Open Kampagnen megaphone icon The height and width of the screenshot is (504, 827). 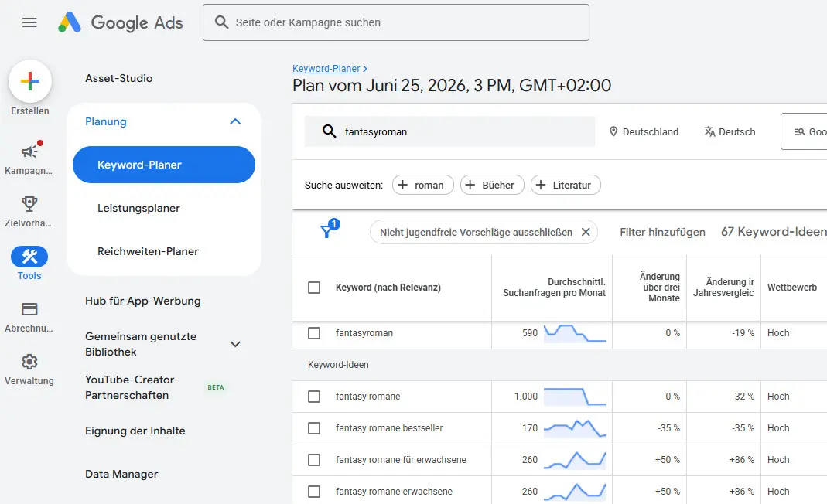coord(29,152)
